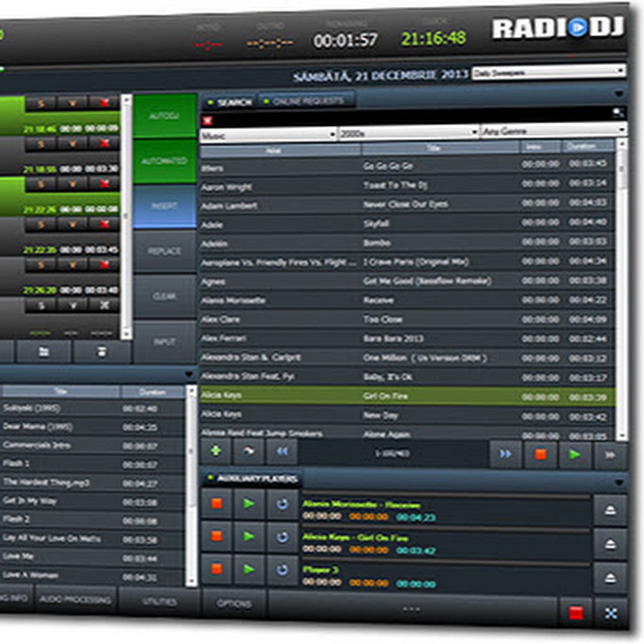Open the Utilities tab
Screen dimensions: 644x644
(160, 601)
